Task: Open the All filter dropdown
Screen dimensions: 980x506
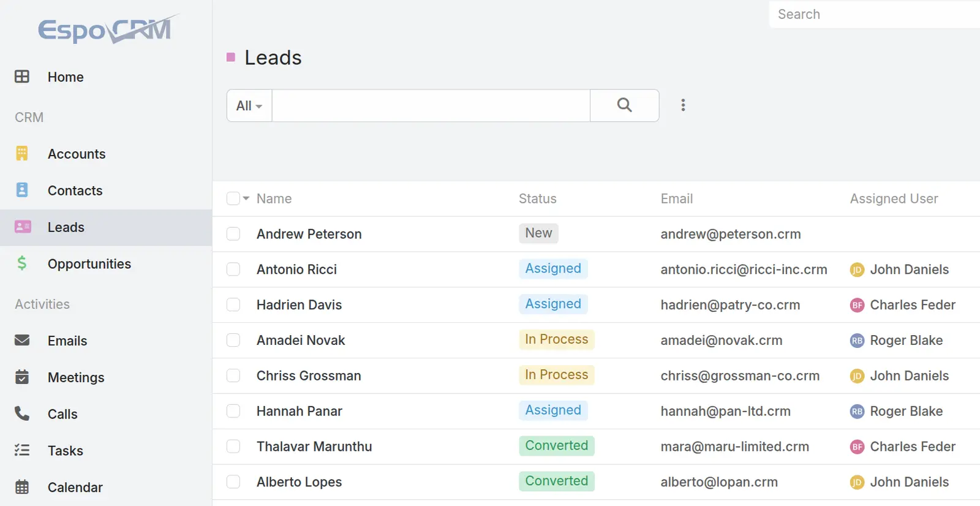Action: [249, 105]
